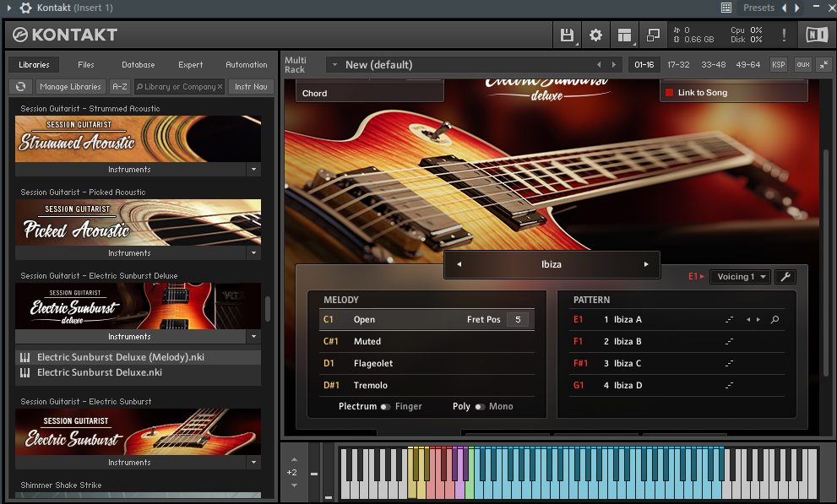Toggle the Plectrum / Finger switch
Screen dimensions: 837x504
pos(385,407)
